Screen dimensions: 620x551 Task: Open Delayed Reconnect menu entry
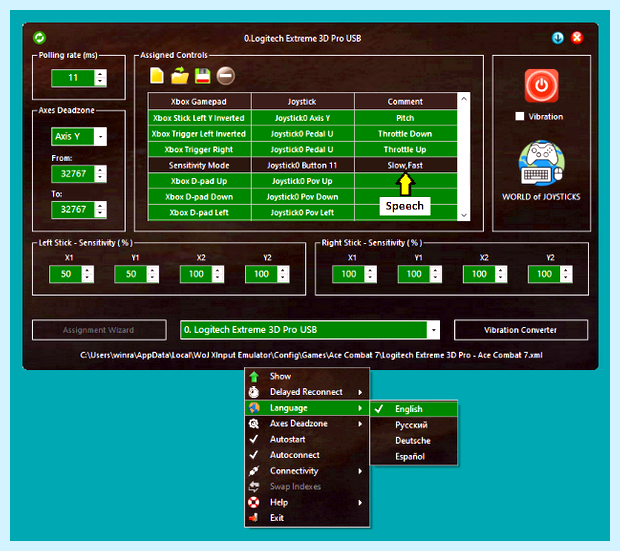click(307, 392)
